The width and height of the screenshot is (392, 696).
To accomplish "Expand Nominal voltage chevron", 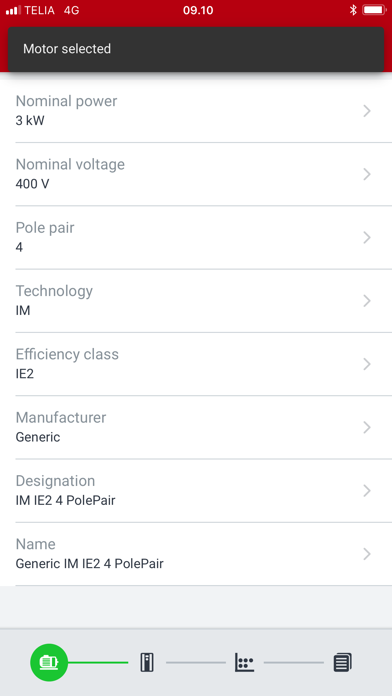I will (x=367, y=174).
